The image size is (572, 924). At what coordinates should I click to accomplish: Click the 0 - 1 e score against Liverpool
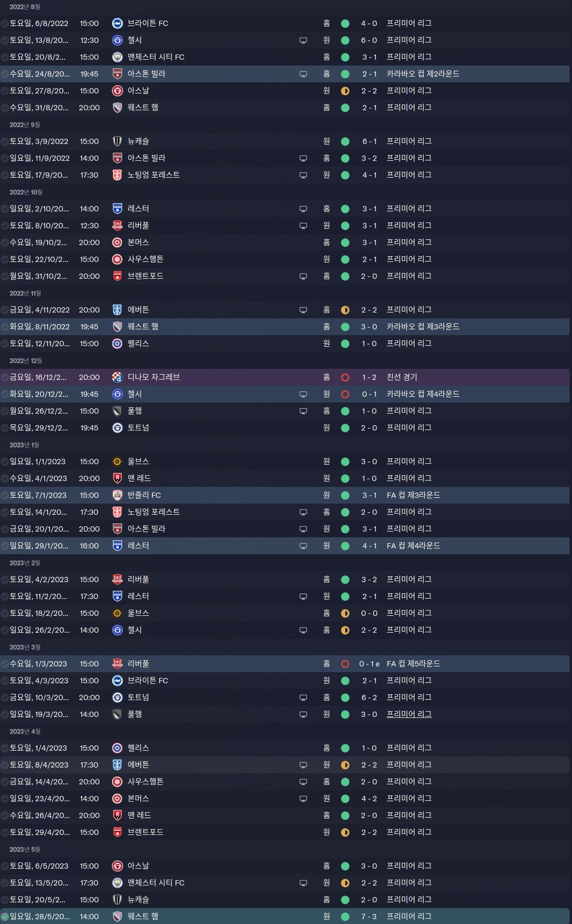click(x=369, y=664)
